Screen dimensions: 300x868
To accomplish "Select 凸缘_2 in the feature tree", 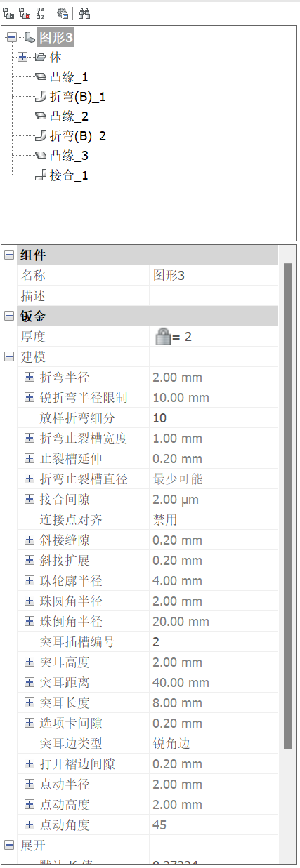I will click(69, 116).
